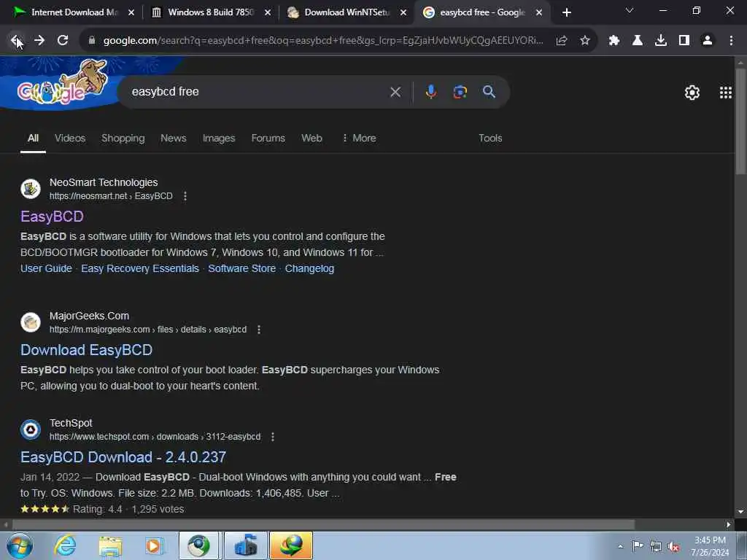Screen dimensions: 747x560
Task: Go forward with the browser forward arrow
Action: [x=39, y=41]
